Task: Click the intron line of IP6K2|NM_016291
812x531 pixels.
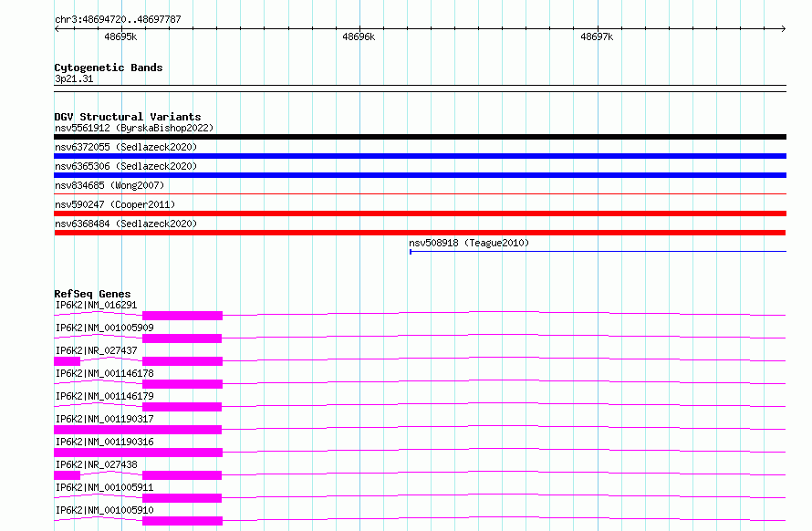Action: click(504, 313)
